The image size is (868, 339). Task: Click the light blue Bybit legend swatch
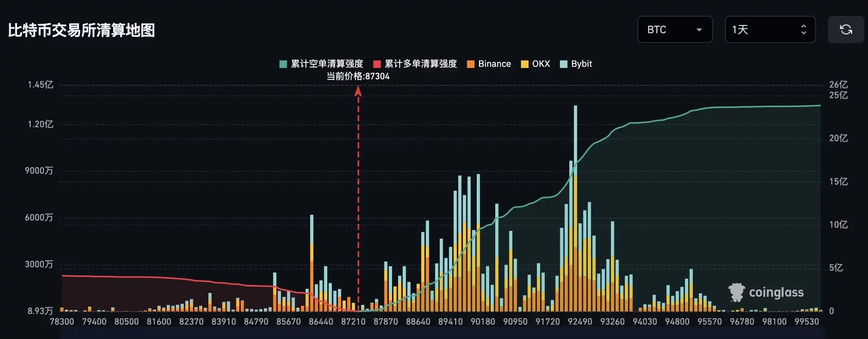click(563, 64)
